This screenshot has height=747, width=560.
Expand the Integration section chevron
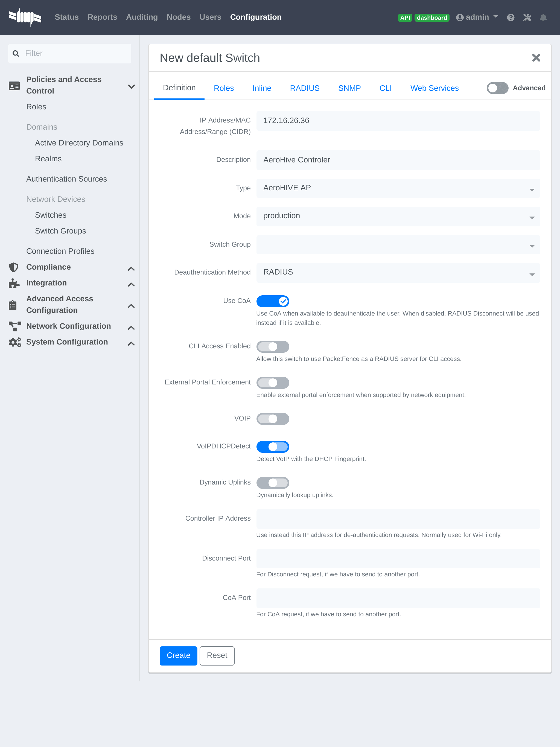point(132,285)
